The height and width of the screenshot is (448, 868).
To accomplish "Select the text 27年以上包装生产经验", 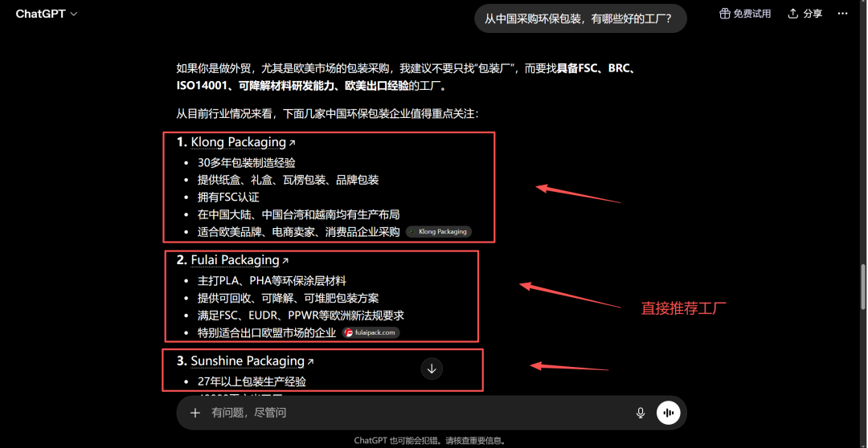I will (x=252, y=381).
